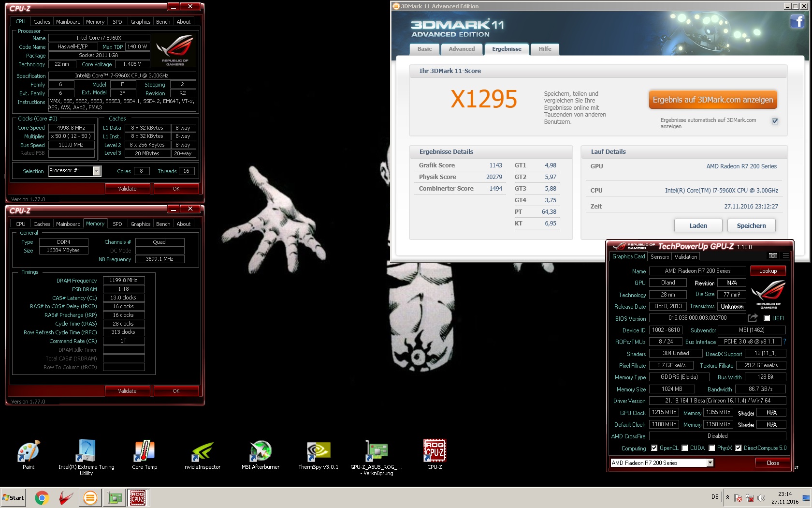
Task: Click the Laden button in 3DMark 11
Action: [x=698, y=225]
